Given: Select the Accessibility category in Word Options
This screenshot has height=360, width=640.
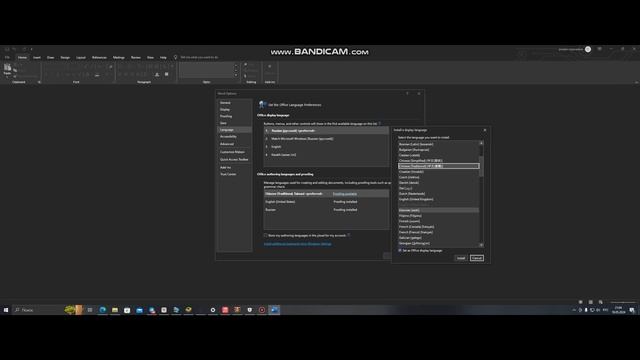Looking at the screenshot, I should pos(234,137).
